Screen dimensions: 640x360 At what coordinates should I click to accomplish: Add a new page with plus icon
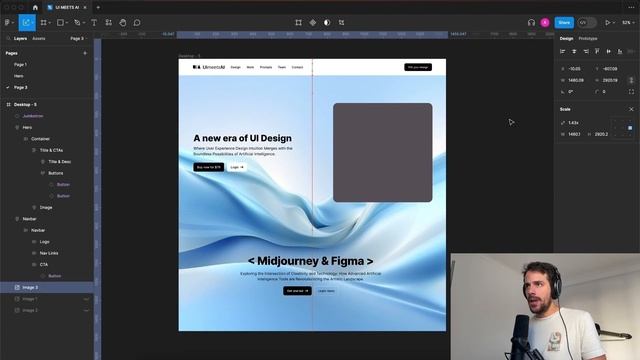click(x=85, y=53)
